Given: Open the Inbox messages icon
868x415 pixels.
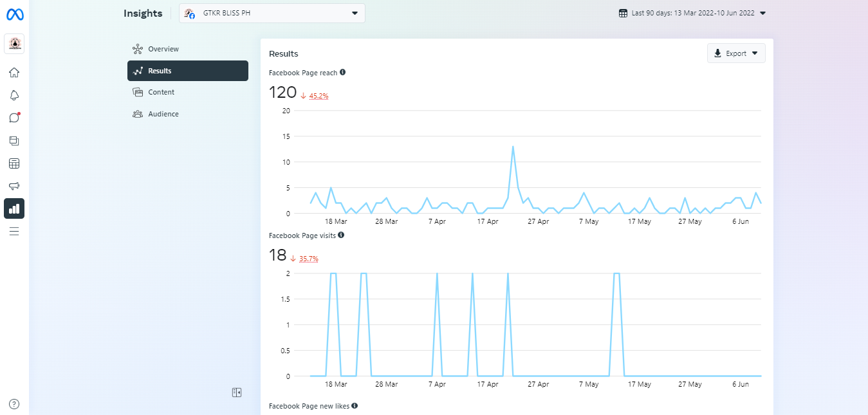Looking at the screenshot, I should [14, 118].
